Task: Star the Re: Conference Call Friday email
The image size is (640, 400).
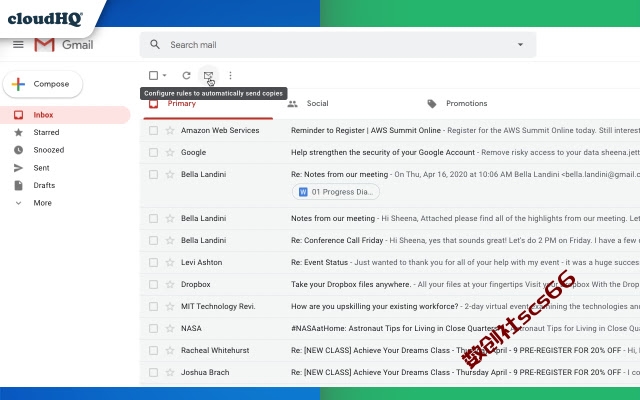Action: (x=170, y=240)
